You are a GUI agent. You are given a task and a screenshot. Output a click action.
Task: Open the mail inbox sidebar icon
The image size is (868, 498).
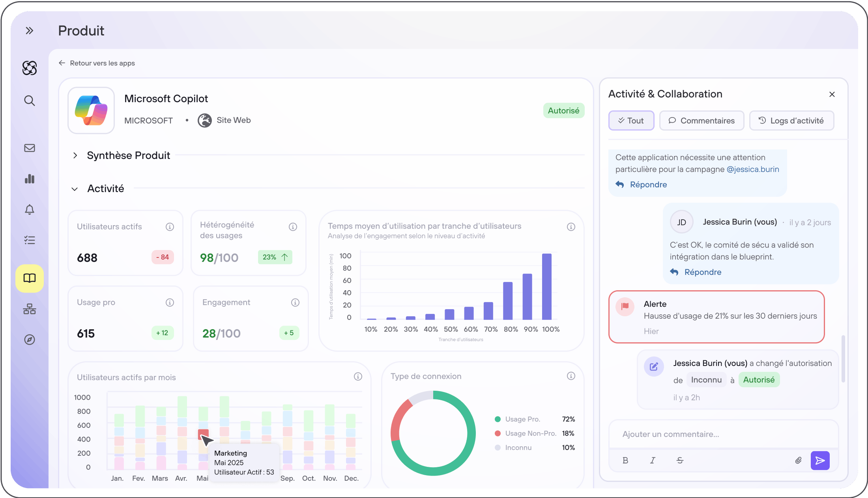(x=30, y=148)
